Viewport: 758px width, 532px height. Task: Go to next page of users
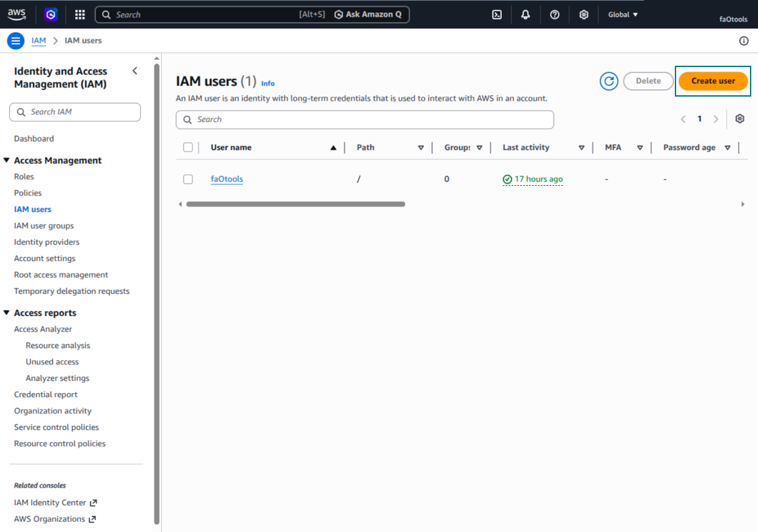[x=716, y=119]
